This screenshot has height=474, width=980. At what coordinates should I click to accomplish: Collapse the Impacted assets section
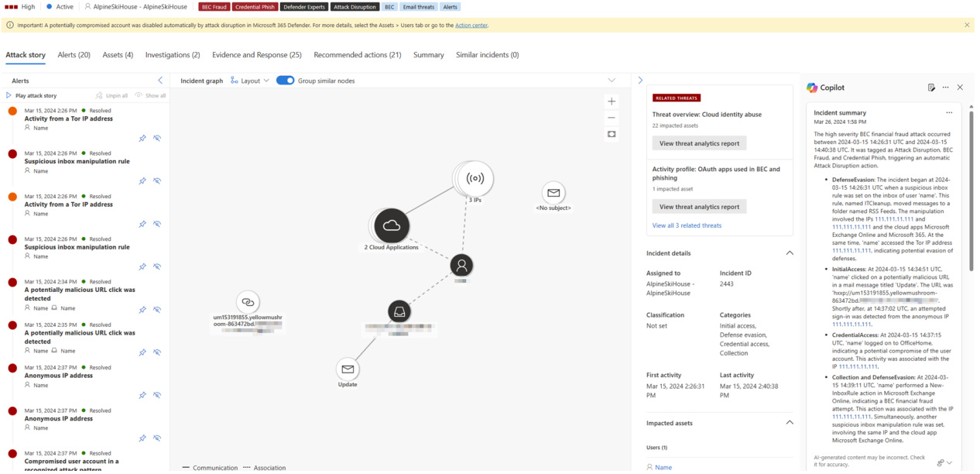[790, 423]
